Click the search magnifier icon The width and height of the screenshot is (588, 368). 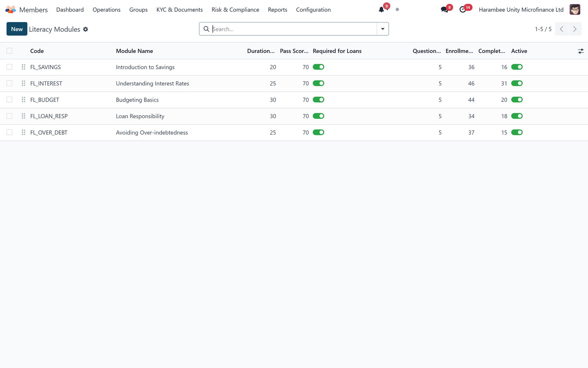pos(207,29)
